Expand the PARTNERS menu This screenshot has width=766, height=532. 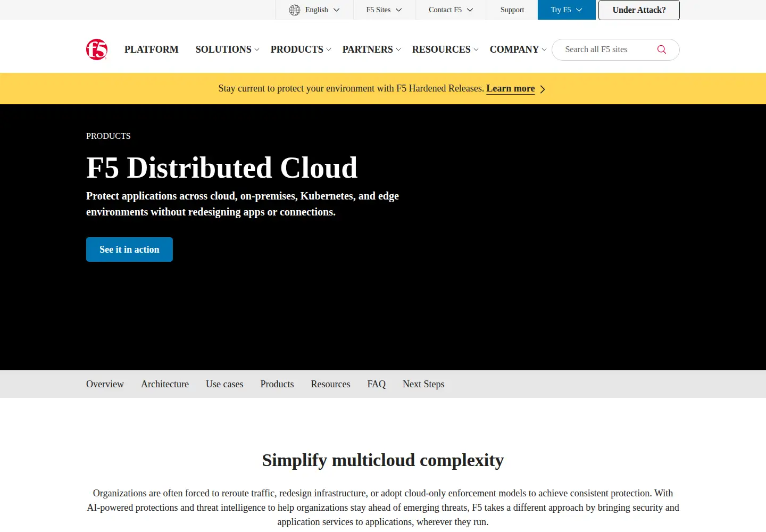[372, 49]
